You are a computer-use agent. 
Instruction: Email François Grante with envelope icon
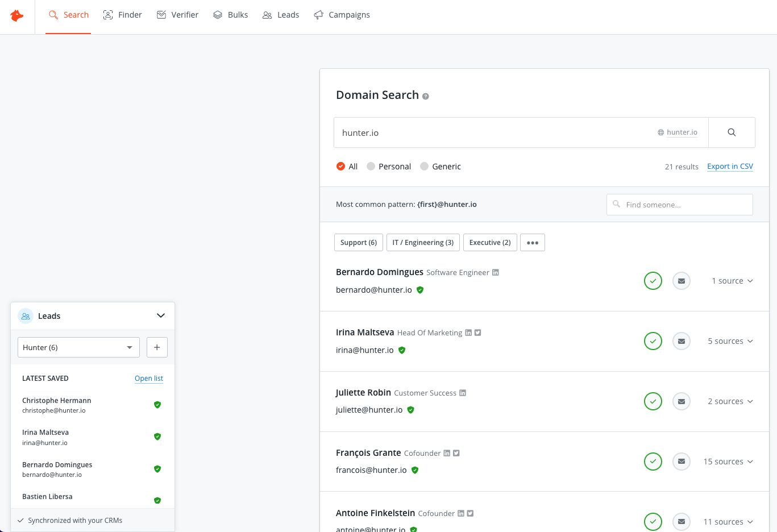tap(682, 462)
